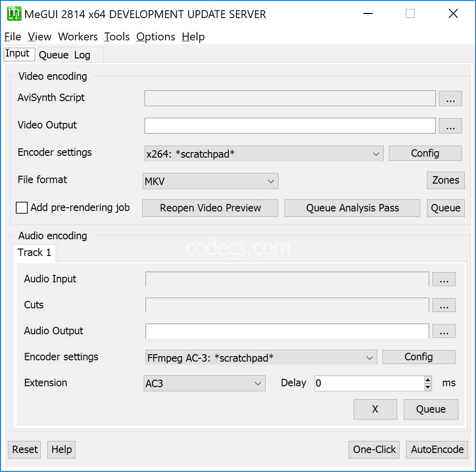
Task: Open video encoder Config next to x264
Action: coord(425,153)
